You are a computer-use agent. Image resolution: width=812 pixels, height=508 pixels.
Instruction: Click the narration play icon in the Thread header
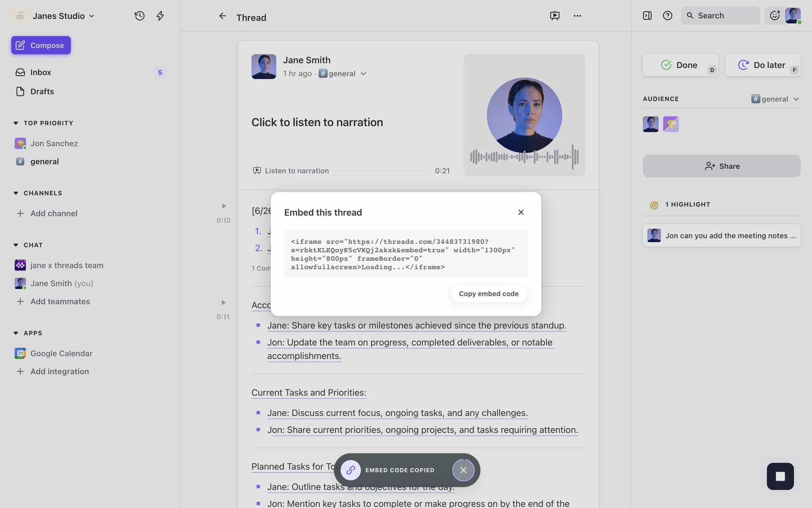pos(554,16)
